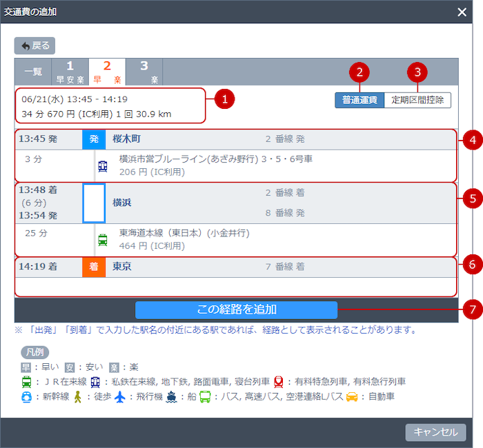Select route tab 2 早楽

pos(107,72)
